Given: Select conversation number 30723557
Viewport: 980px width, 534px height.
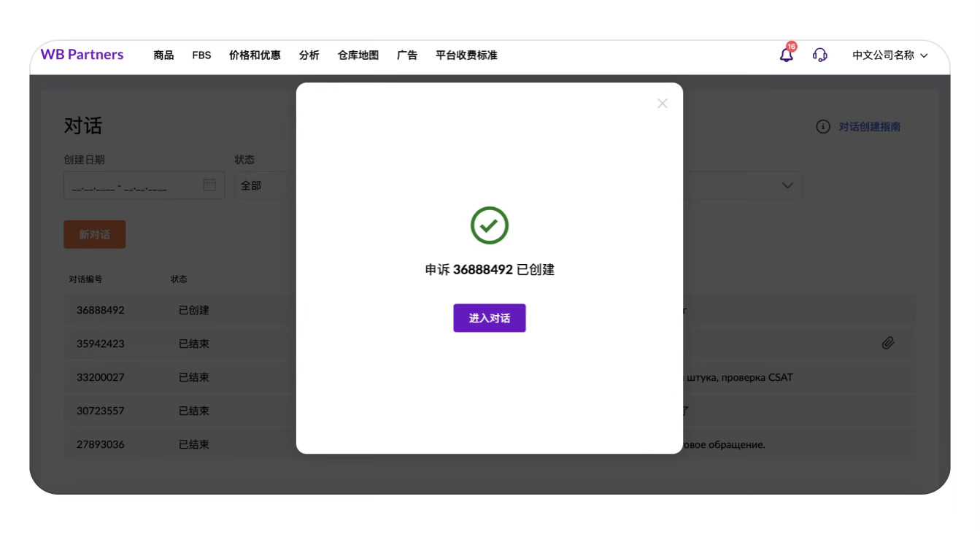Looking at the screenshot, I should click(x=101, y=411).
